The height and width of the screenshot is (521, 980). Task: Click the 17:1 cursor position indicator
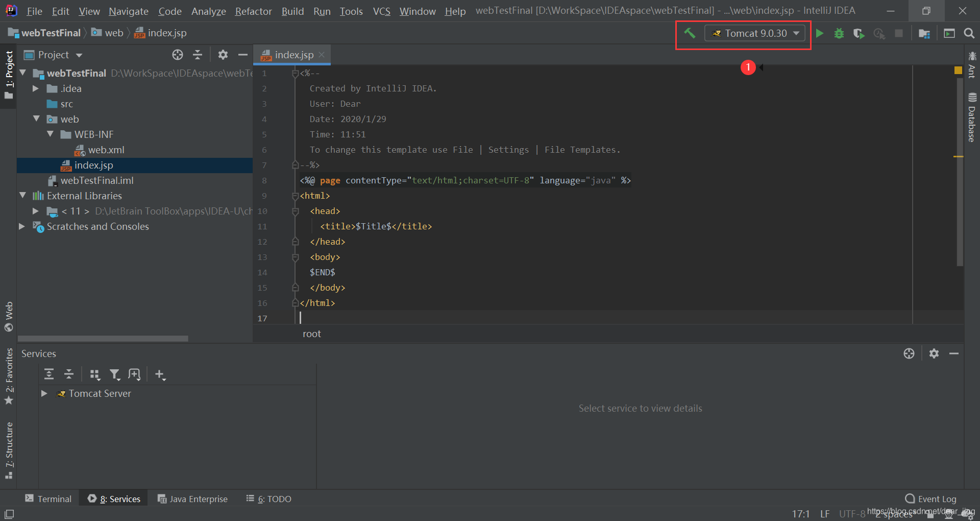tap(801, 514)
